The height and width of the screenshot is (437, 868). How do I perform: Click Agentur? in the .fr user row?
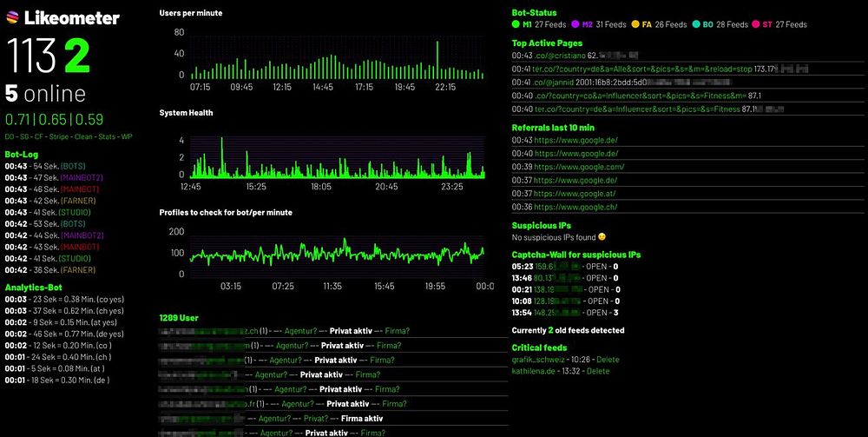297,404
